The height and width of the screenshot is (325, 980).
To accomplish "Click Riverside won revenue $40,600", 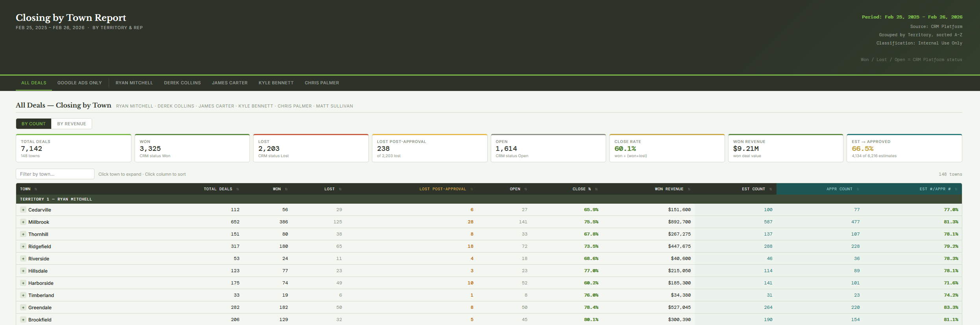I will (681, 259).
